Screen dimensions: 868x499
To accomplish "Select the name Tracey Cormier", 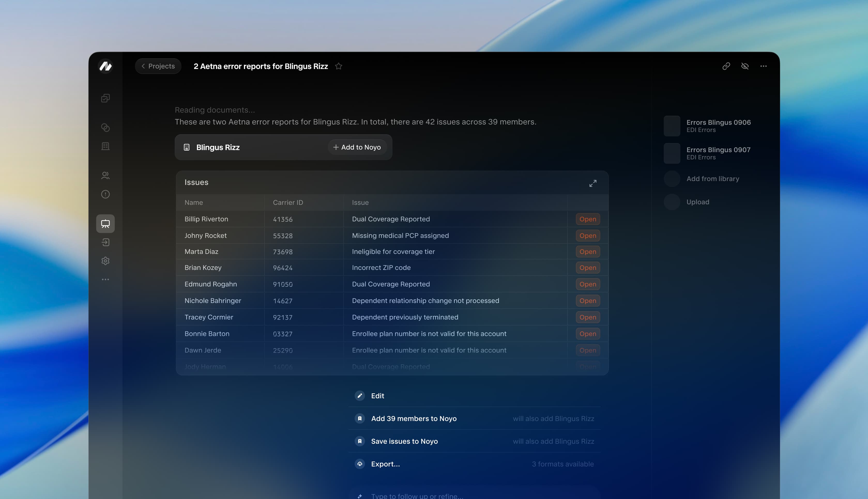I will (x=209, y=317).
